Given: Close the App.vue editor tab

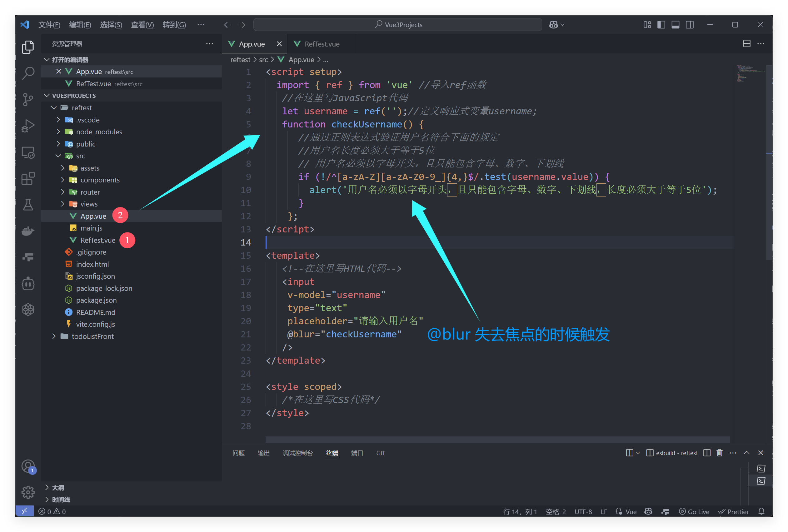Looking at the screenshot, I should click(279, 44).
